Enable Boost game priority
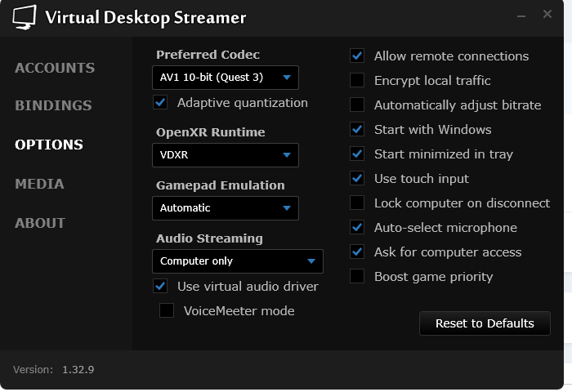572x392 pixels. click(357, 276)
